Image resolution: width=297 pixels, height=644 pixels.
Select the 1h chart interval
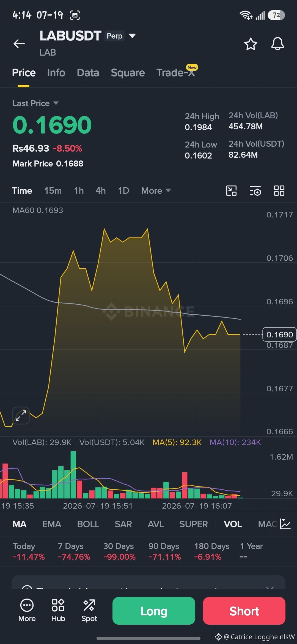point(79,190)
